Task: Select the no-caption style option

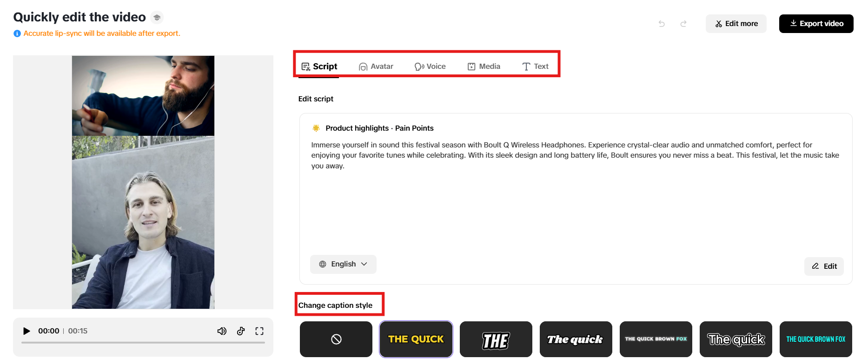Action: point(336,339)
